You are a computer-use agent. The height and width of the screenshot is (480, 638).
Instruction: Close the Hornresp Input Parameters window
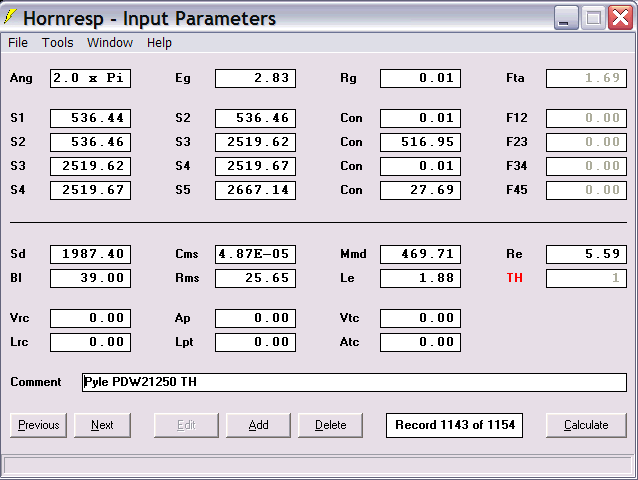(x=621, y=18)
